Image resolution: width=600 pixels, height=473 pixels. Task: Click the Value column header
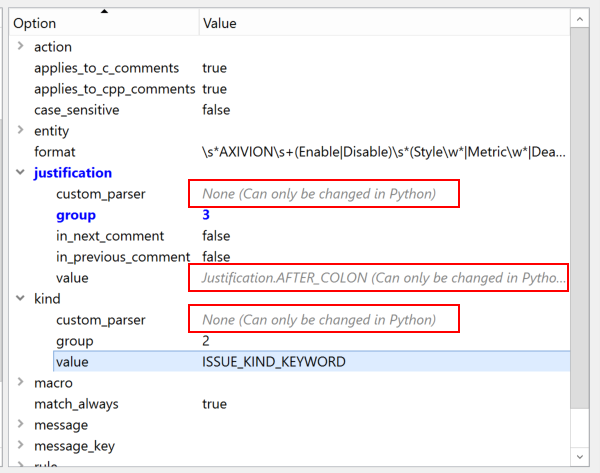point(385,23)
